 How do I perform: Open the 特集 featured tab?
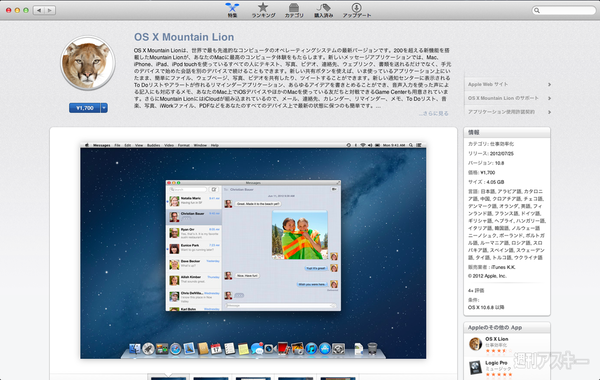coord(232,10)
